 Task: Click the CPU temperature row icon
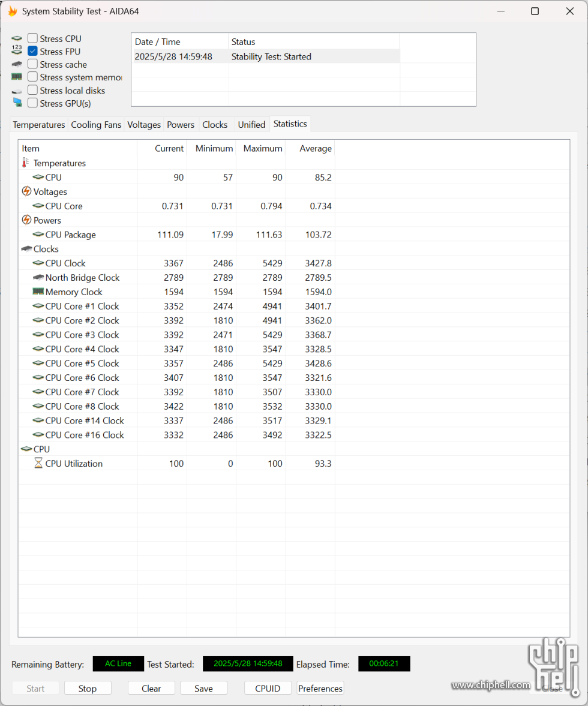tap(38, 177)
